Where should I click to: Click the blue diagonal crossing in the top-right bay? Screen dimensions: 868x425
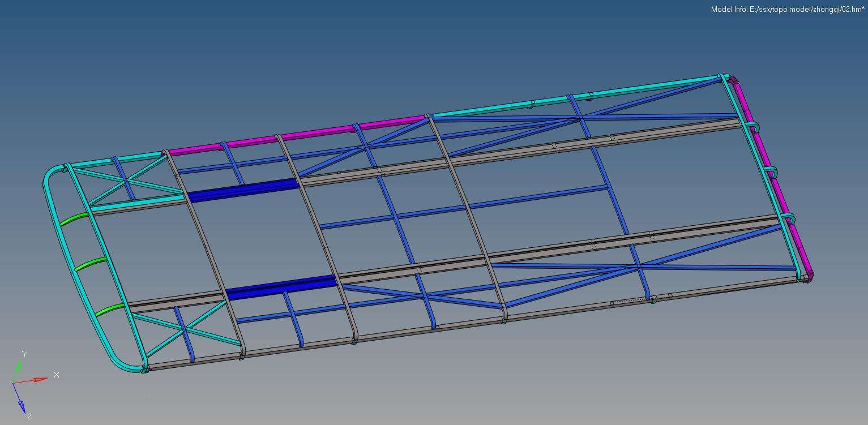coord(581,118)
